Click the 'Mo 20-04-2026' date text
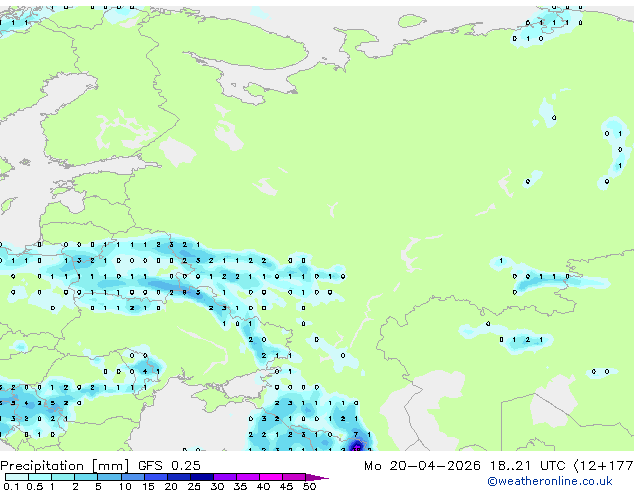The image size is (634, 490). tap(422, 465)
